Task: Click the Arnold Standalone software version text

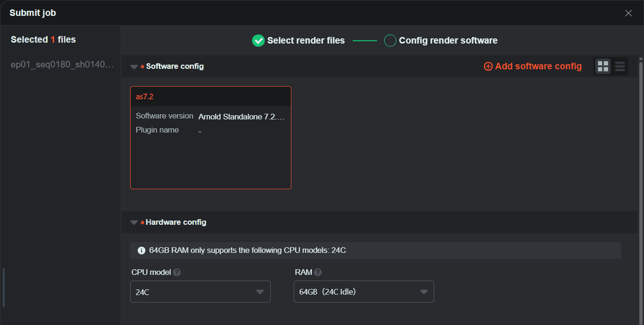Action: pyautogui.click(x=241, y=117)
